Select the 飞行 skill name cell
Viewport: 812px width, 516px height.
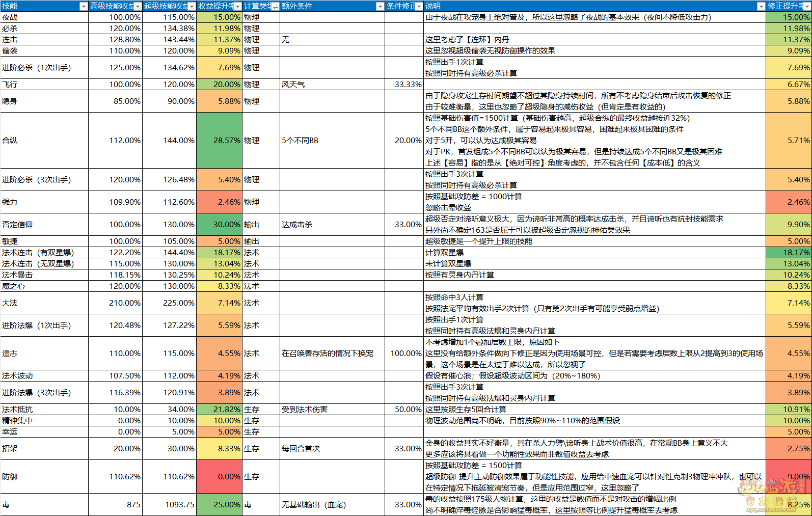pyautogui.click(x=44, y=85)
